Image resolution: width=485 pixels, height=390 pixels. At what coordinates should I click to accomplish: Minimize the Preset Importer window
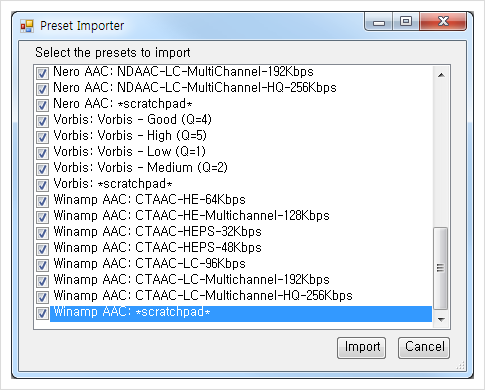[x=379, y=22]
